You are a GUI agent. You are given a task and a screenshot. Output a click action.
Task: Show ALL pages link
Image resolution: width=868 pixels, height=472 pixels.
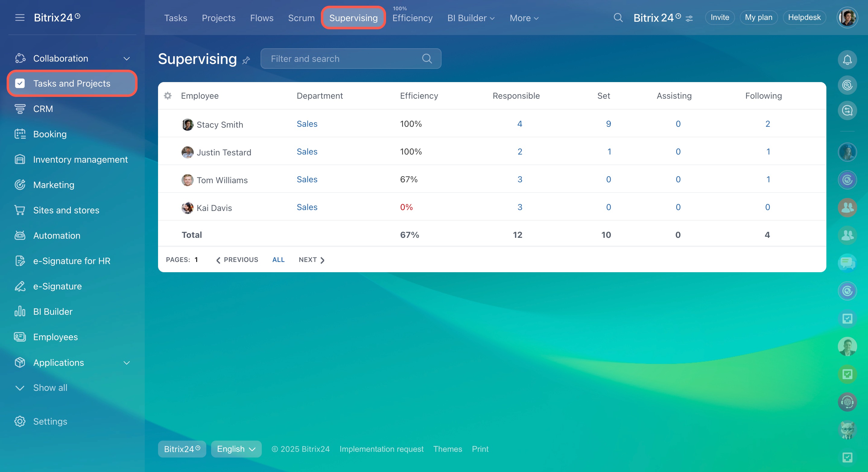pyautogui.click(x=278, y=260)
